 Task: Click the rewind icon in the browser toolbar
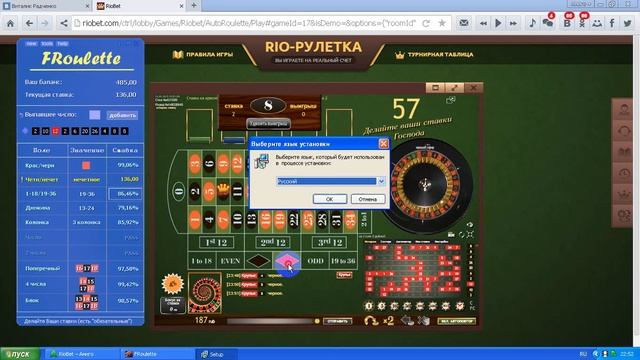(483, 23)
